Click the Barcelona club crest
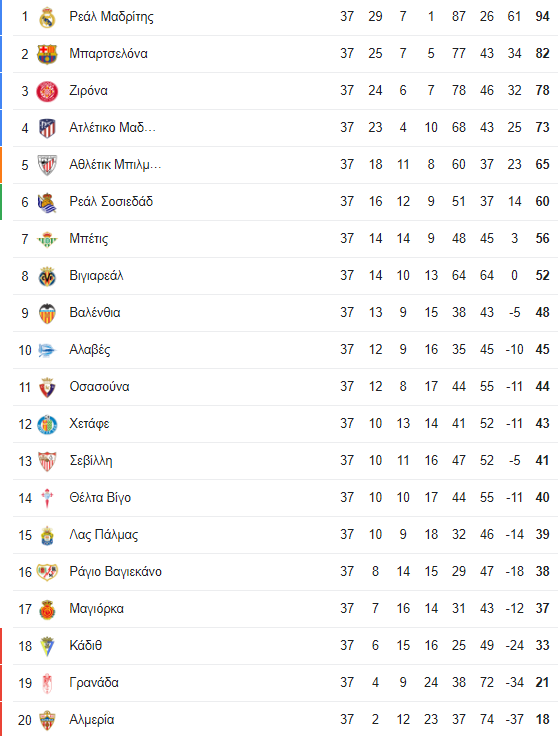558x736 pixels. (47, 54)
